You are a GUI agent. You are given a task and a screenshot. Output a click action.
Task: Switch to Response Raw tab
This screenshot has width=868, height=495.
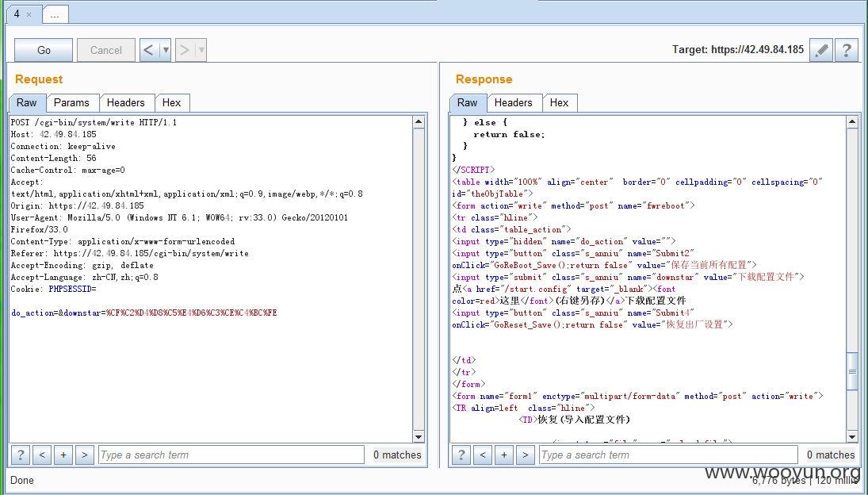(x=467, y=102)
